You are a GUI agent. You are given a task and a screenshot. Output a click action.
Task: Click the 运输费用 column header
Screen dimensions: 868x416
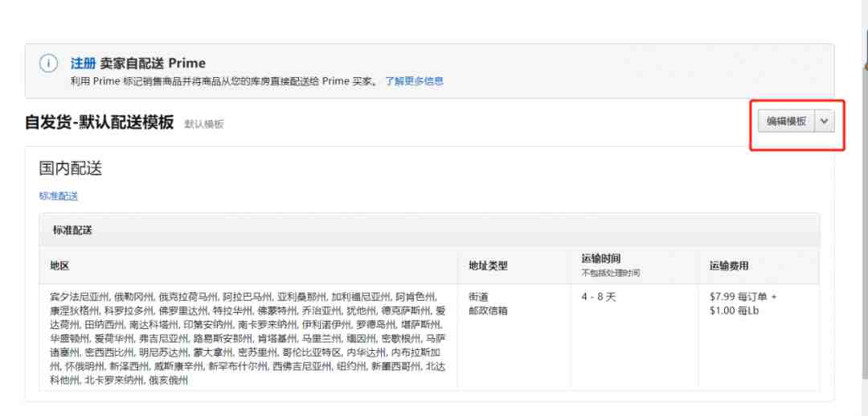click(x=729, y=266)
